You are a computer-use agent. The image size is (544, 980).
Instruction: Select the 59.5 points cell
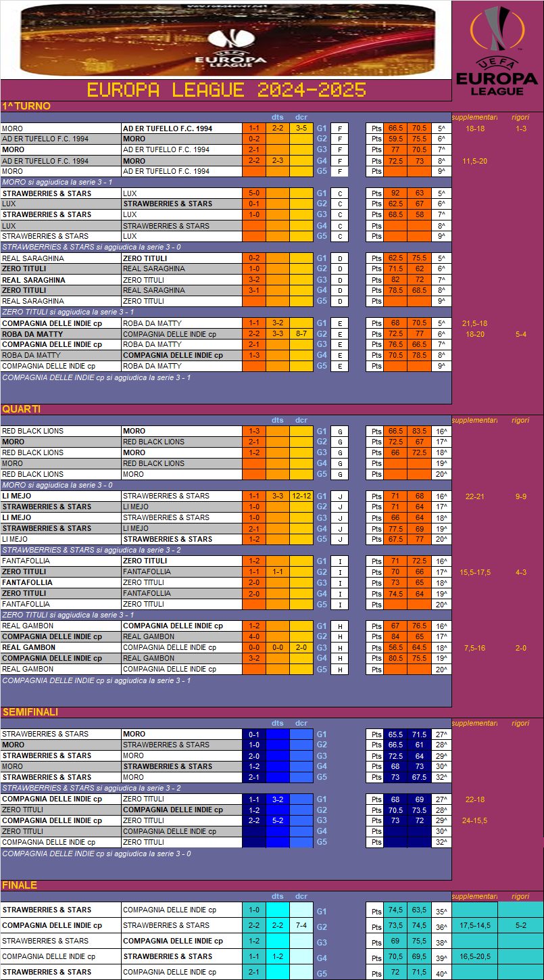[395, 139]
